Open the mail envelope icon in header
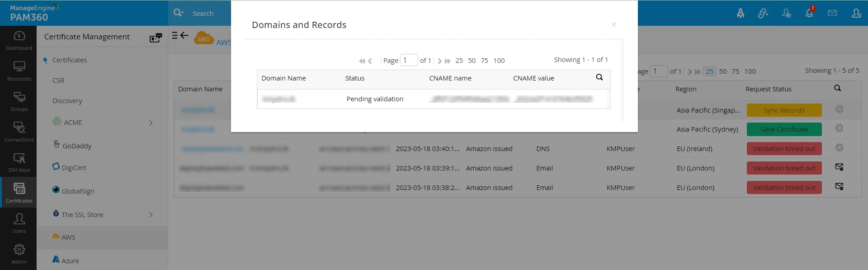868x270 pixels. [x=832, y=13]
